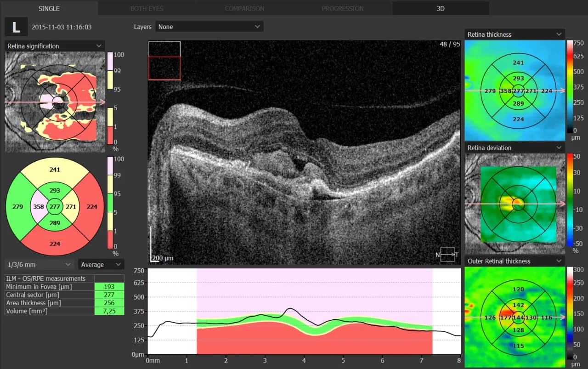588x369 pixels.
Task: Expand the Retina signification dropdown
Action: coord(55,46)
